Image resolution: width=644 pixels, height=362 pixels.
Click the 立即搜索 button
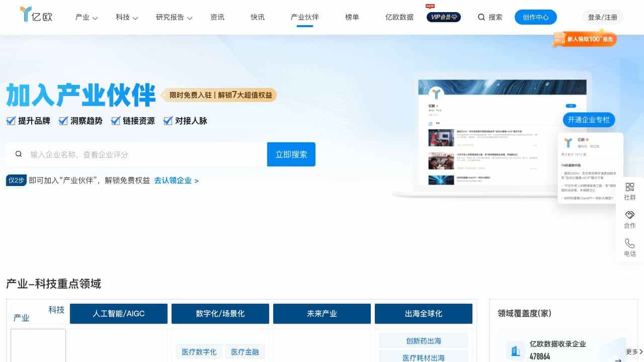[x=291, y=154]
